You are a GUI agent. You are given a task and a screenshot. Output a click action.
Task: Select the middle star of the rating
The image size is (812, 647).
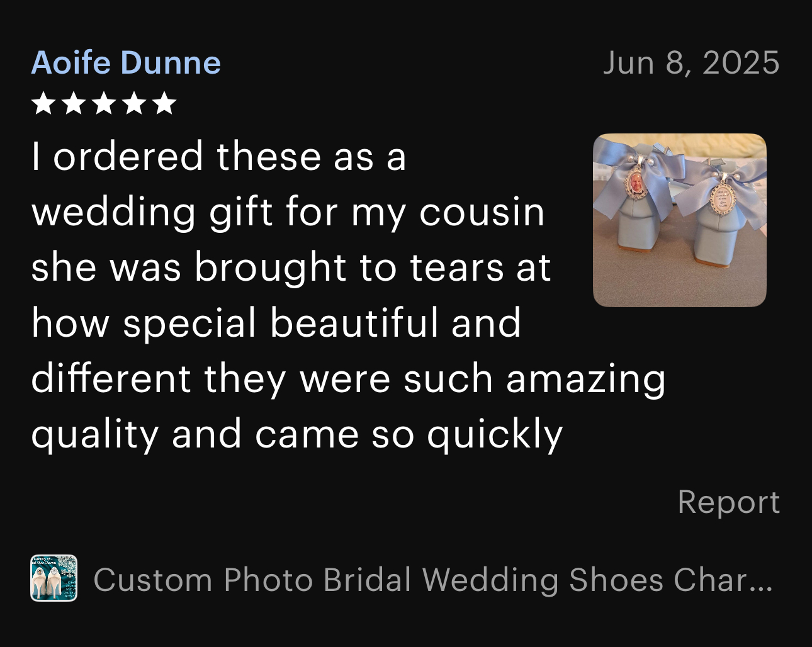(103, 103)
